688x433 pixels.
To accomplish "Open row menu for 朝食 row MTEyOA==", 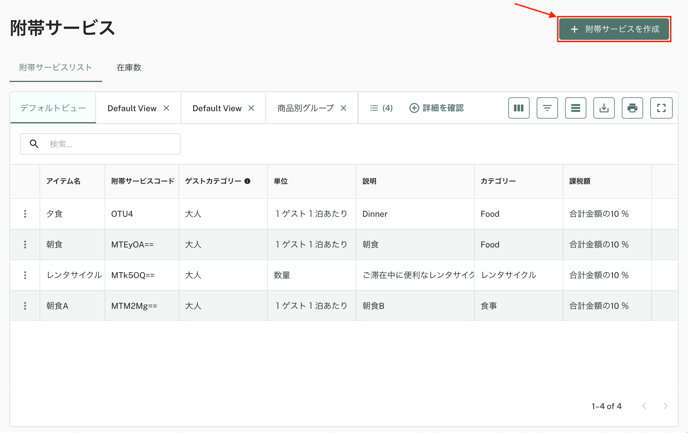I will tap(25, 244).
